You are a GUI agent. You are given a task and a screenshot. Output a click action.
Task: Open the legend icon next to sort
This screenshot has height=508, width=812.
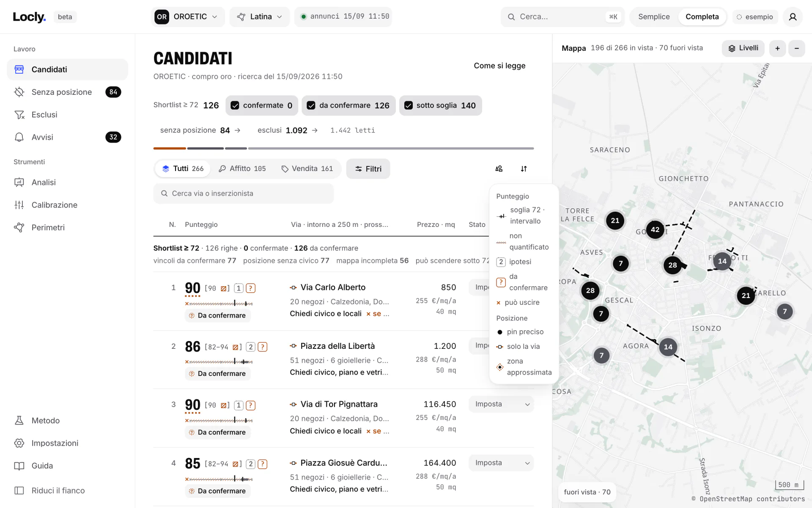[x=499, y=168]
